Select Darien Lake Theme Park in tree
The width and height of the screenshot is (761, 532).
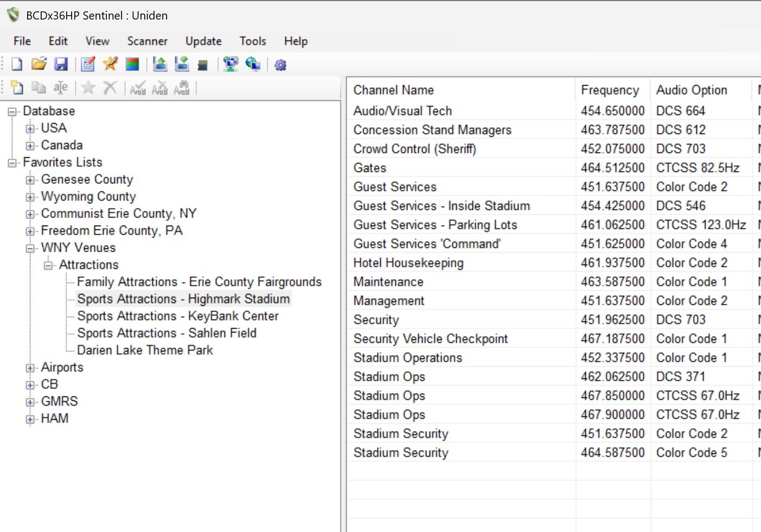pyautogui.click(x=145, y=350)
